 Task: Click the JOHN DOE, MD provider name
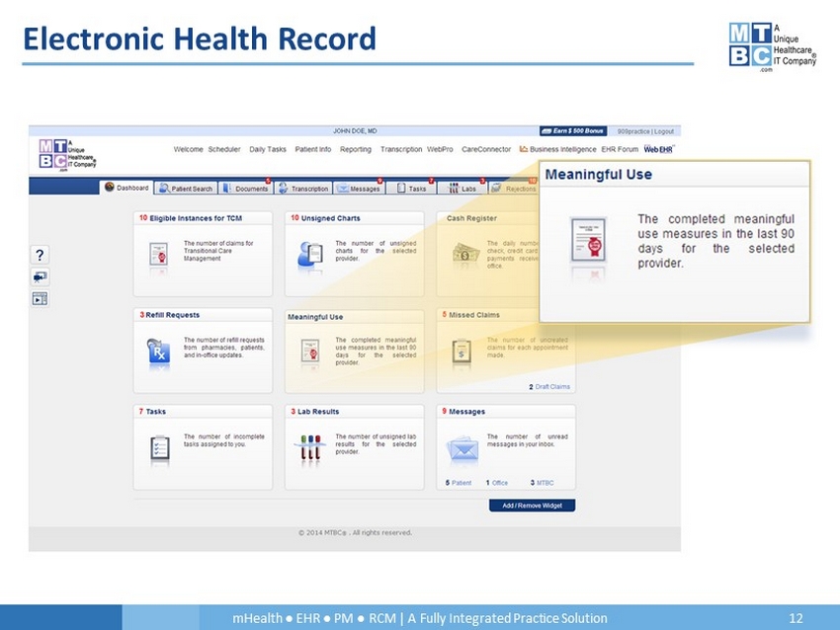[355, 131]
